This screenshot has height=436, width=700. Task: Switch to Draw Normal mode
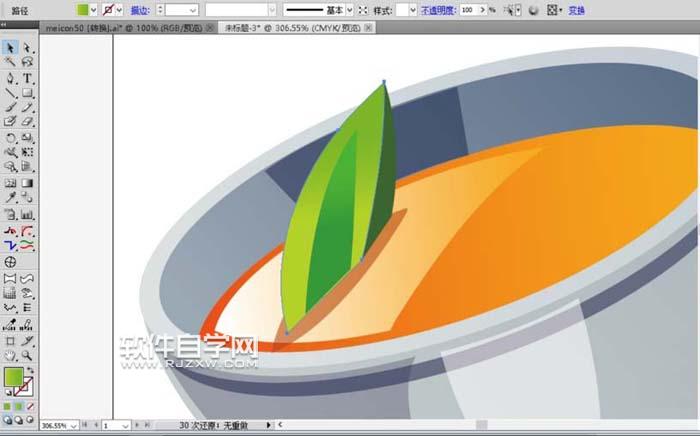pos(8,420)
